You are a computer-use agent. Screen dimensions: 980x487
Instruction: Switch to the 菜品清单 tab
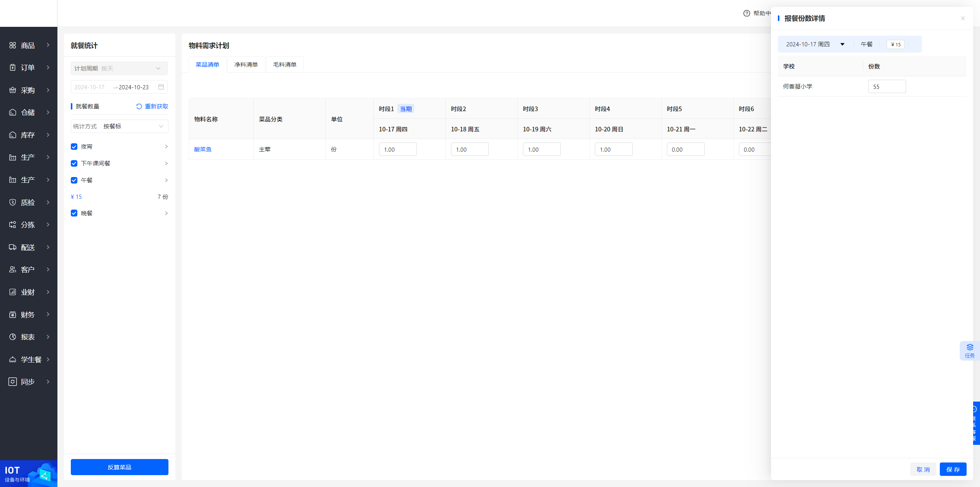pyautogui.click(x=207, y=65)
